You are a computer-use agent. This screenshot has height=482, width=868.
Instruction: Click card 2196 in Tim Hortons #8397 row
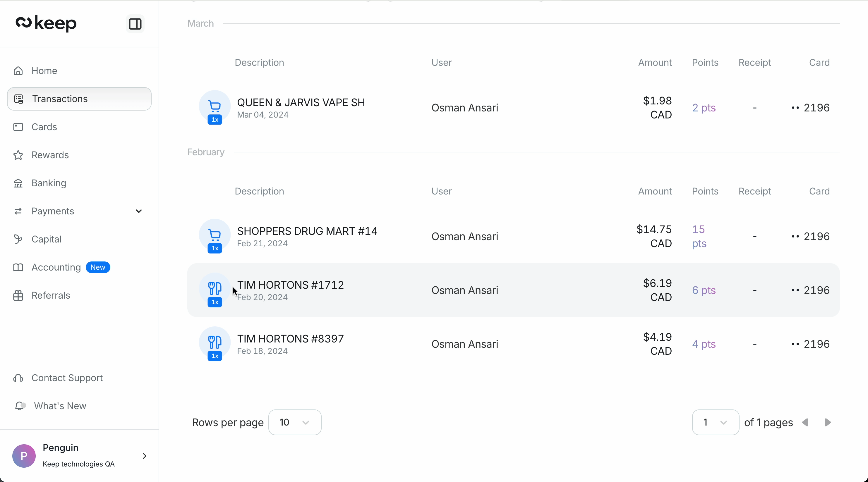810,344
